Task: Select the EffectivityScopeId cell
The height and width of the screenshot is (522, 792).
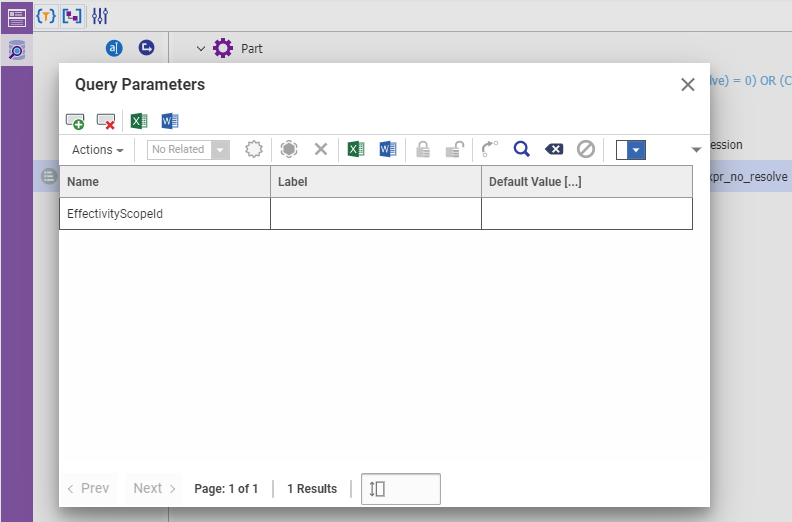Action: [165, 214]
